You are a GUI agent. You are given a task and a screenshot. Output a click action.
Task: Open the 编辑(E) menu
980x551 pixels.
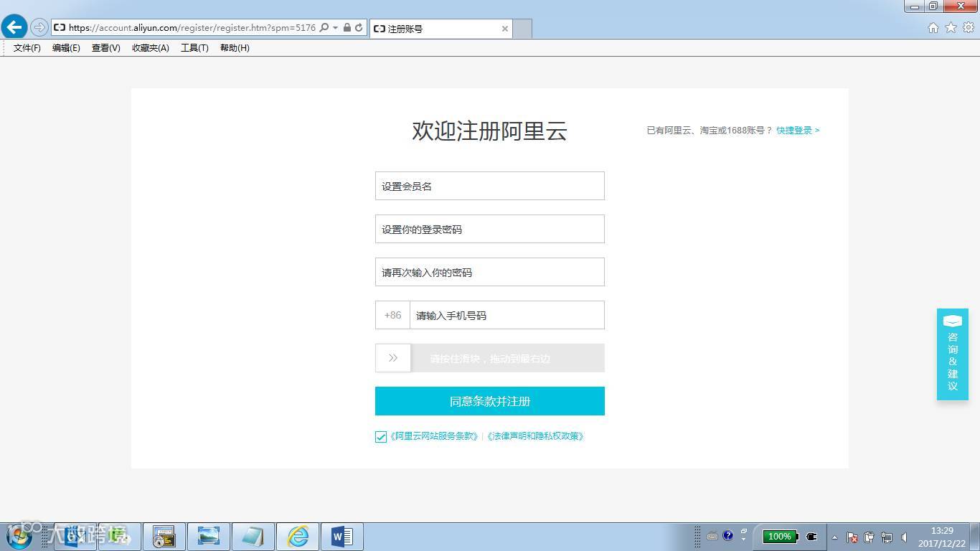66,48
